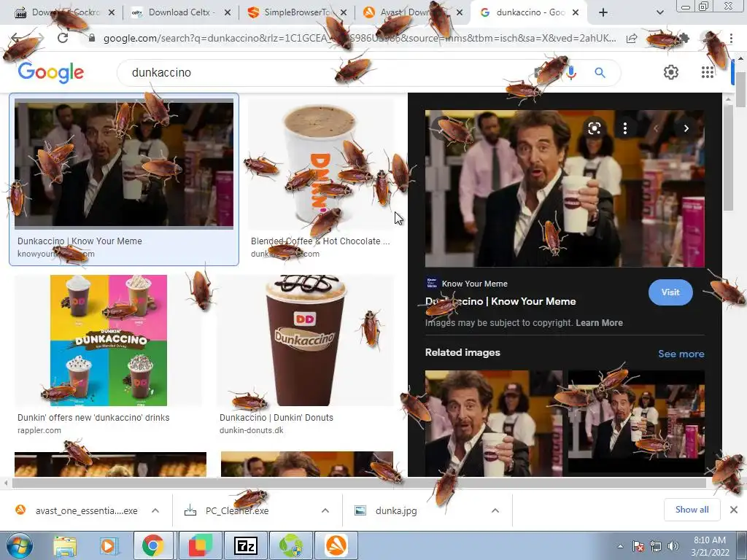Image resolution: width=747 pixels, height=560 pixels.
Task: Open the tab search dropdown arrow
Action: click(659, 12)
